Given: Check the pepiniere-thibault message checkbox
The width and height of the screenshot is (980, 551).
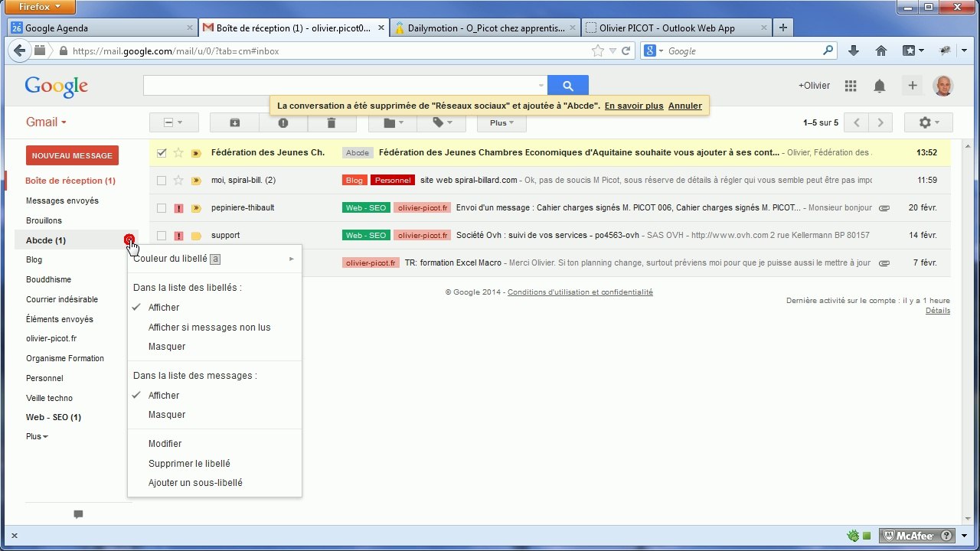Looking at the screenshot, I should (162, 208).
